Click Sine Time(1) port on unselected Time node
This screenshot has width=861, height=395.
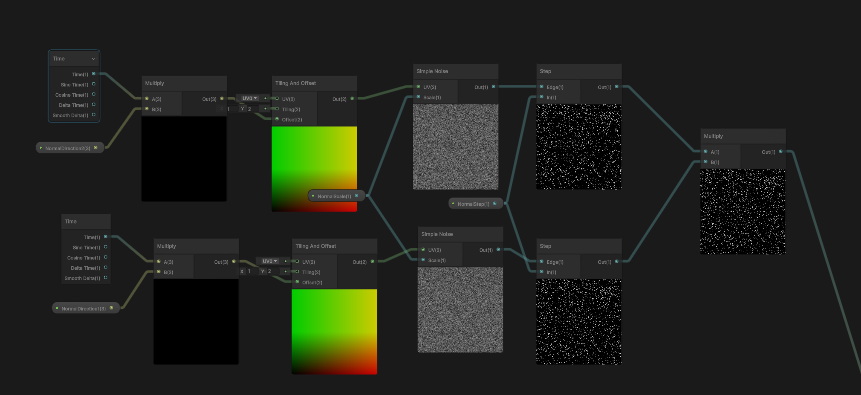[105, 247]
